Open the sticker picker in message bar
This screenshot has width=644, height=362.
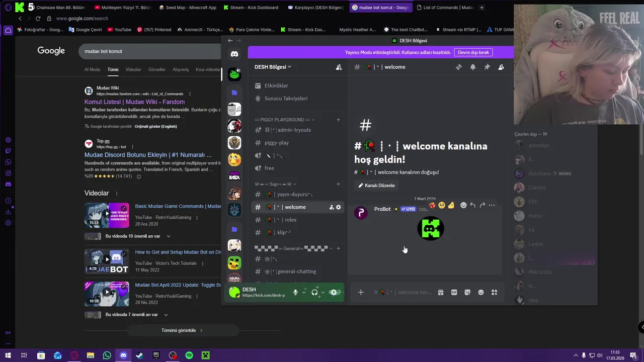click(467, 292)
